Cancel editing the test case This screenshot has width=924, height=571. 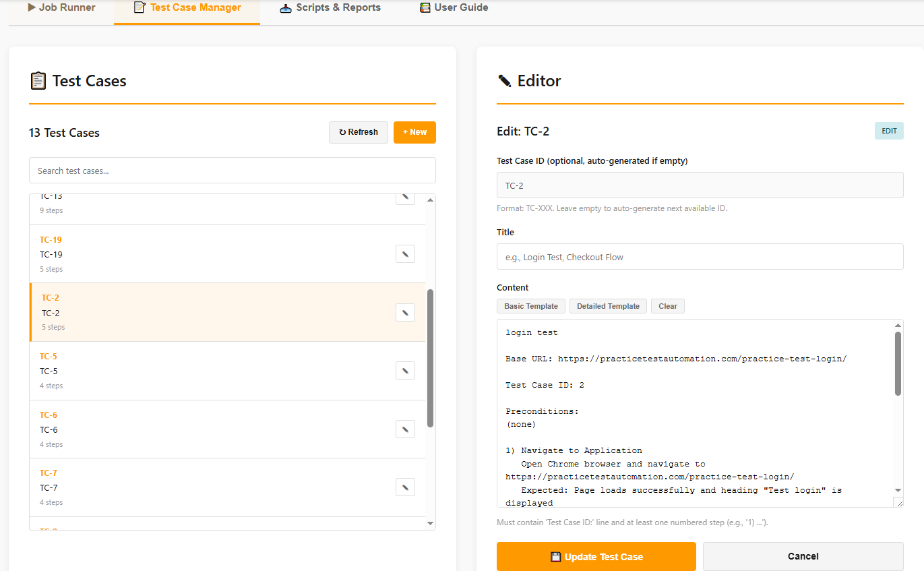pos(803,557)
